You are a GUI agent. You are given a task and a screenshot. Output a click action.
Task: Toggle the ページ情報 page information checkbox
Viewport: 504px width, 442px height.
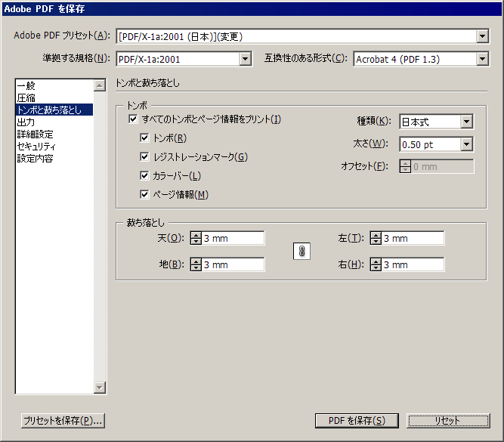145,195
